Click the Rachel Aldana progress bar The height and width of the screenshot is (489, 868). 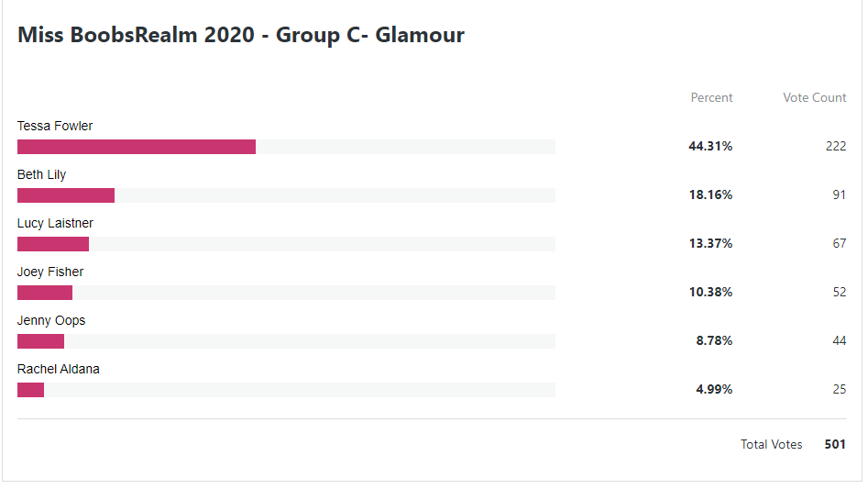(286, 390)
